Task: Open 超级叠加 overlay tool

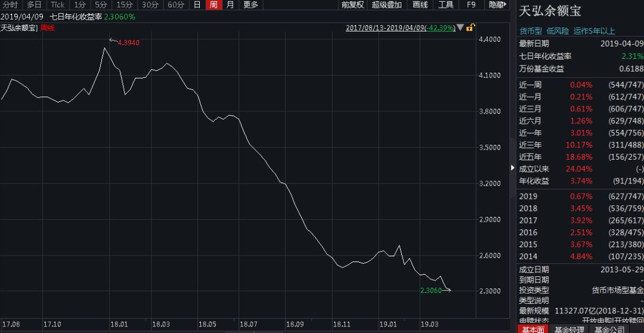Action: [386, 5]
